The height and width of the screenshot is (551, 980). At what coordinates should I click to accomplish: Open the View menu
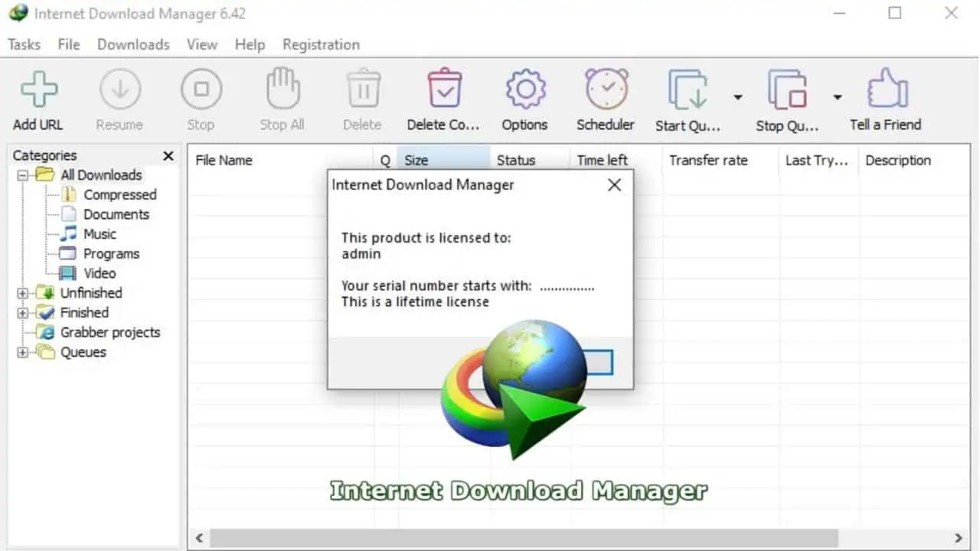point(202,44)
